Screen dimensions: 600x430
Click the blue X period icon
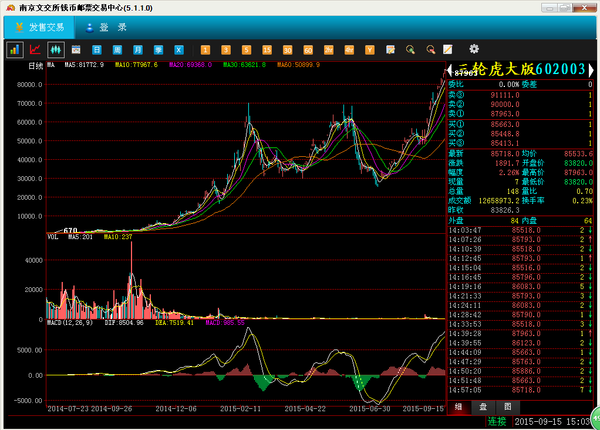point(179,50)
